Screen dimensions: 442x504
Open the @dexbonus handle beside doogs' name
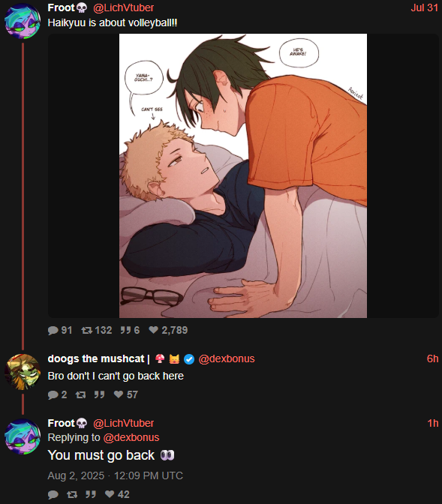(227, 358)
